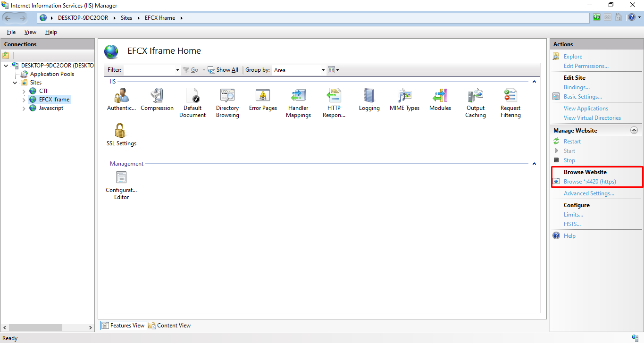This screenshot has width=644, height=343.
Task: Open the File menu
Action: tap(11, 32)
